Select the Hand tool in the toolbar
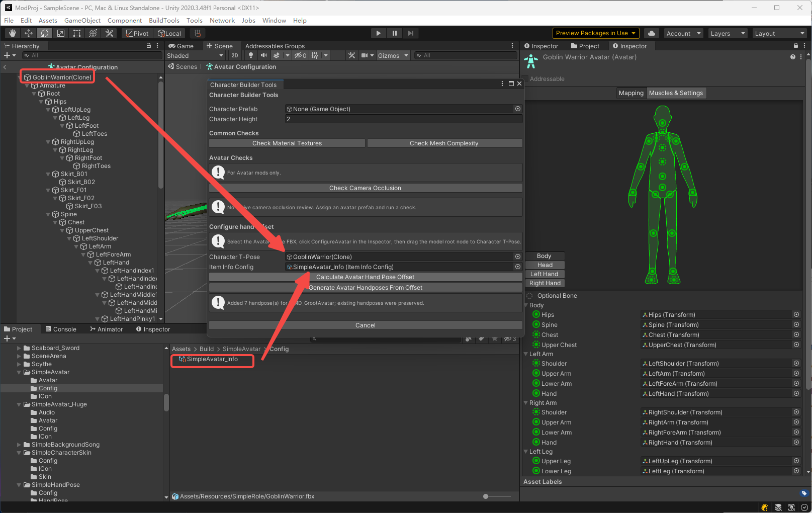812x513 pixels. [13, 33]
